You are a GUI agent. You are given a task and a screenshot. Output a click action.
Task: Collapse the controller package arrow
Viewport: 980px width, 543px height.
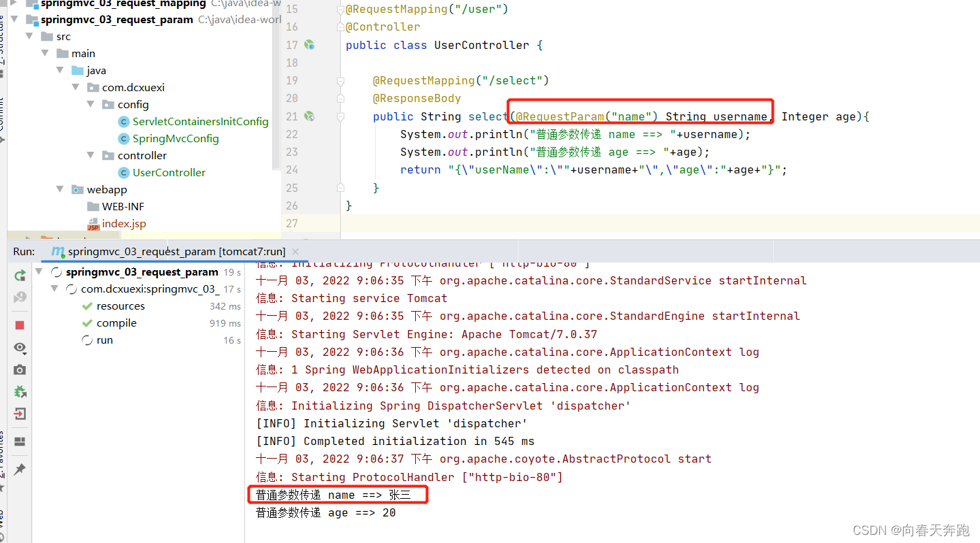[x=91, y=156]
